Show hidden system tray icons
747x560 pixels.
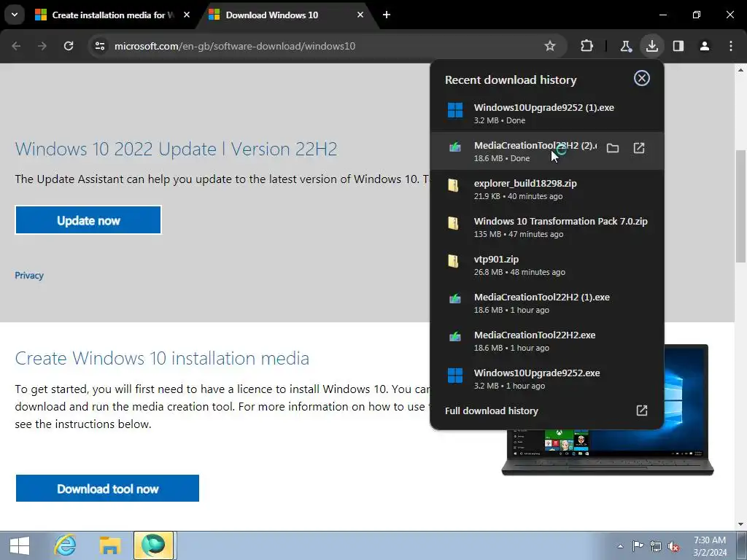[x=620, y=546]
